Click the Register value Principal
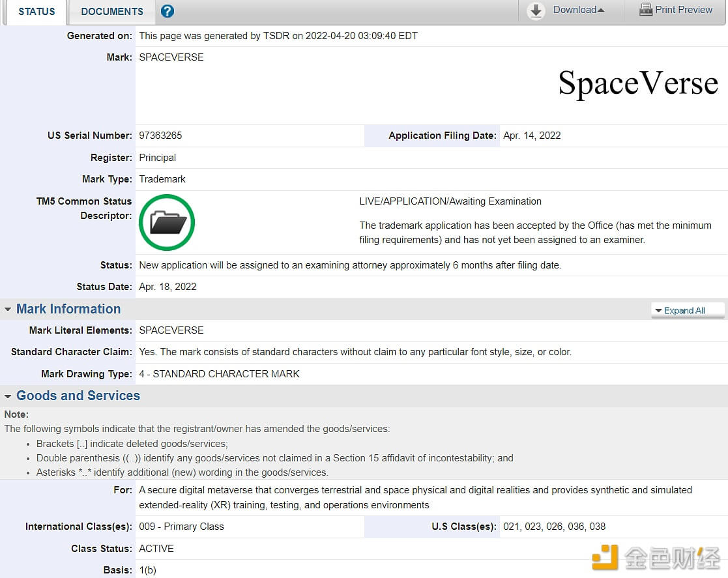The height and width of the screenshot is (578, 728). [157, 158]
